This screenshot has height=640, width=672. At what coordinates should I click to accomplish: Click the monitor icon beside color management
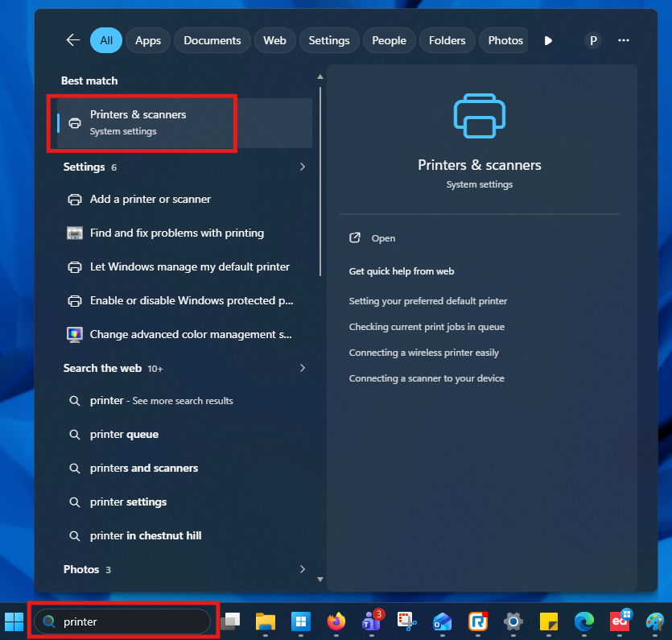75,334
